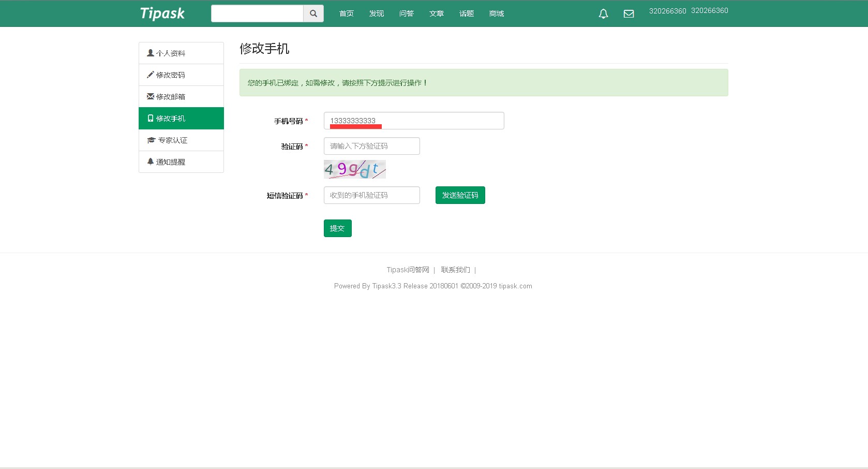Viewport: 868px width, 469px height.
Task: Click the 手机号码 input field
Action: coord(414,121)
